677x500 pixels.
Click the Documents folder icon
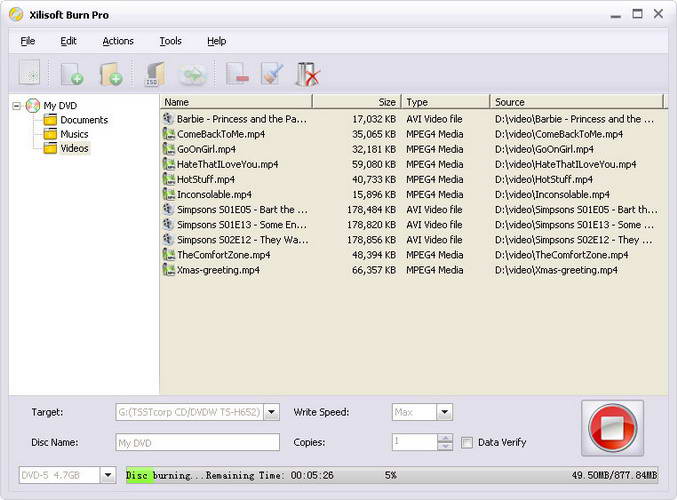pyautogui.click(x=50, y=120)
